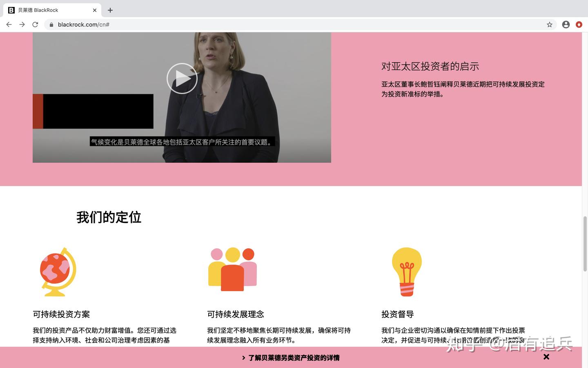
Task: Click the people icon above 可持续发展理念
Action: [x=232, y=269]
